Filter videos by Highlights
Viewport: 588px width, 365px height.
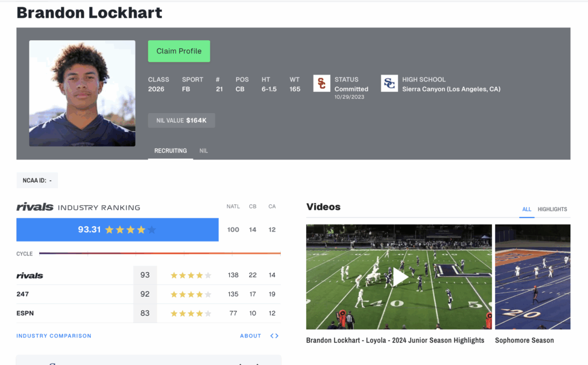point(552,209)
